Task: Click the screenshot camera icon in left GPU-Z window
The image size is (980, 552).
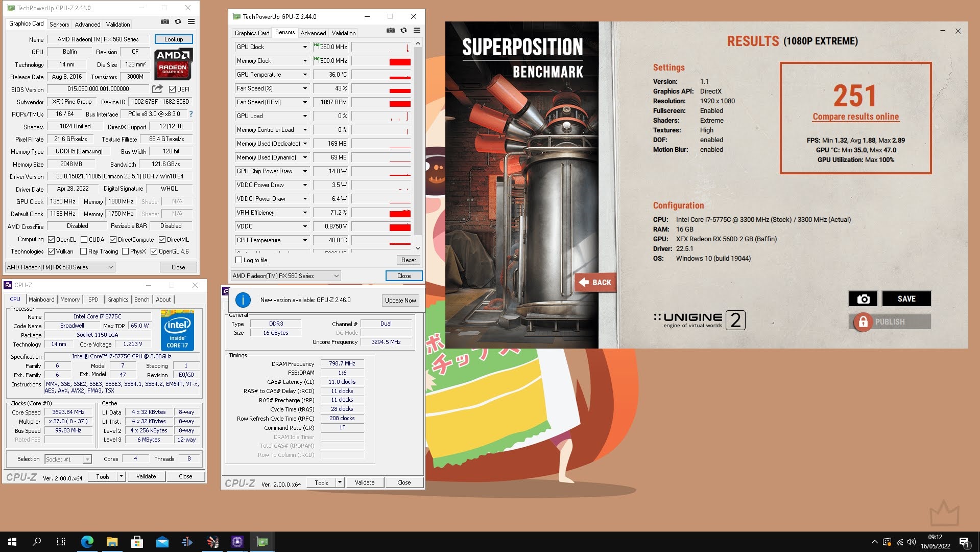Action: click(165, 21)
